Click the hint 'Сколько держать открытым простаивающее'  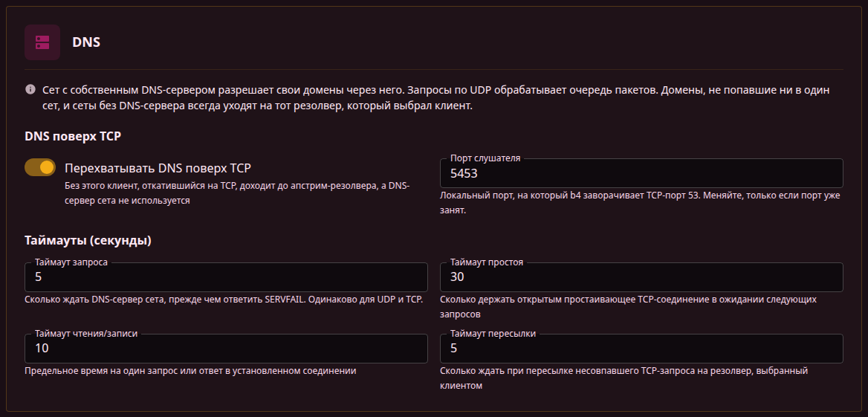click(x=628, y=307)
